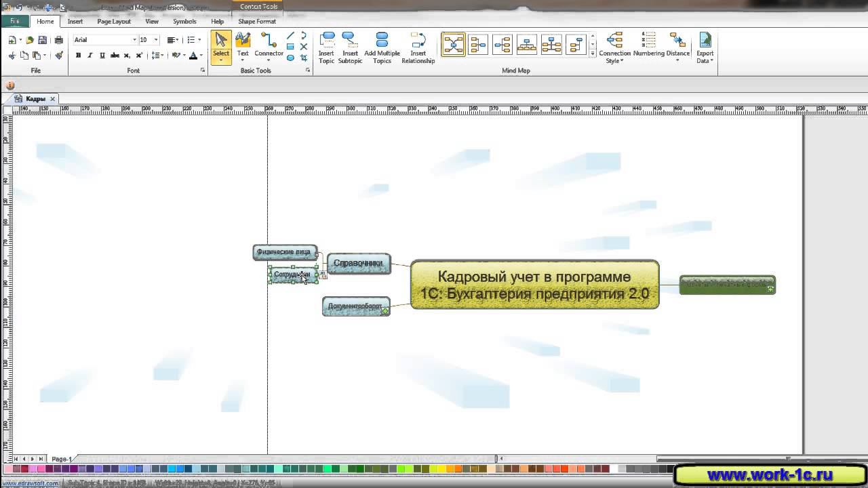Image resolution: width=868 pixels, height=488 pixels.
Task: Click the Subscript button
Action: (x=127, y=56)
